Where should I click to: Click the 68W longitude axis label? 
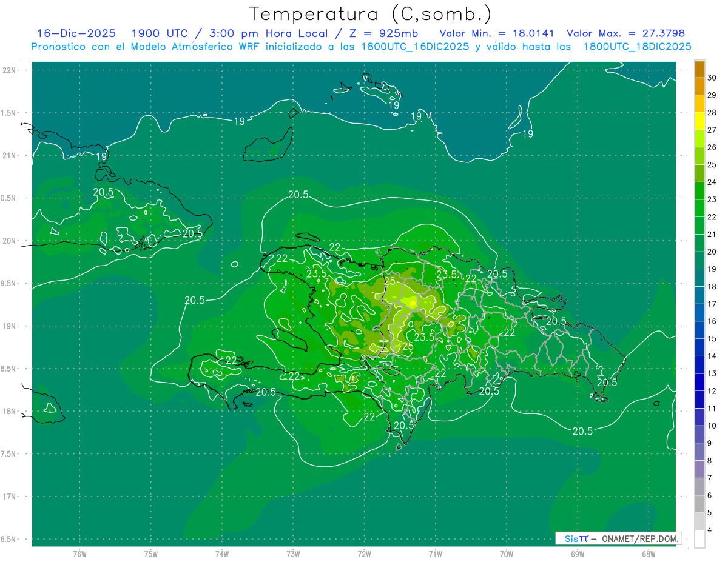(648, 554)
